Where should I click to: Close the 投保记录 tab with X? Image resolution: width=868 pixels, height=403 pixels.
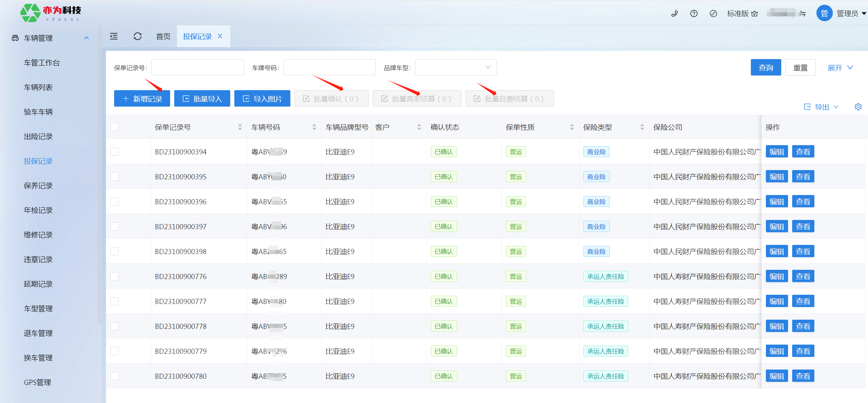tap(220, 36)
